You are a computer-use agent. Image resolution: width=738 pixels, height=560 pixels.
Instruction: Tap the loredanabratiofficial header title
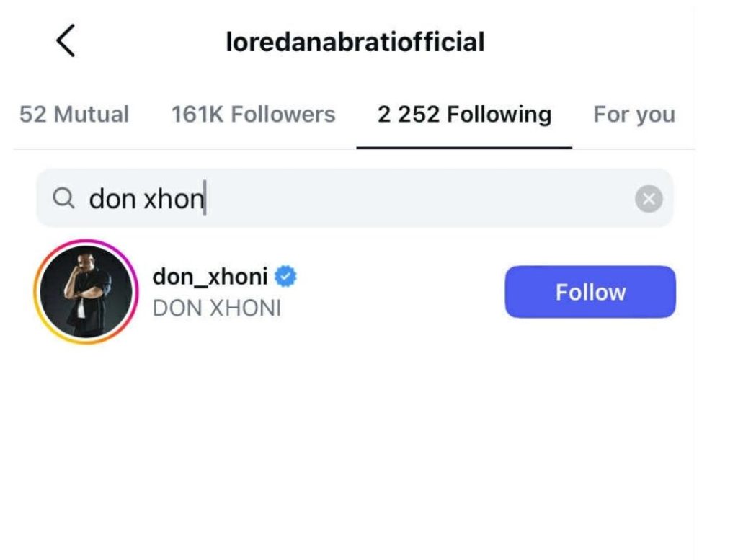[355, 43]
